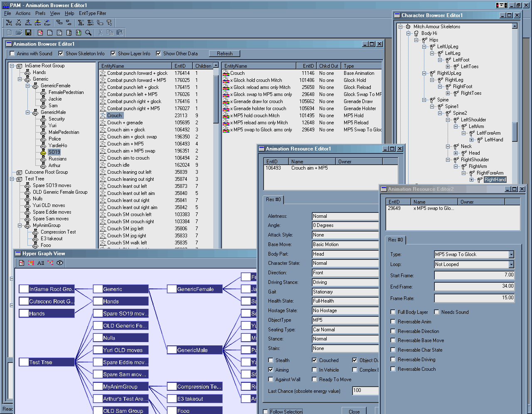This screenshot has width=532, height=414.
Task: Click the yellow floppy disk save icon
Action: click(x=28, y=32)
